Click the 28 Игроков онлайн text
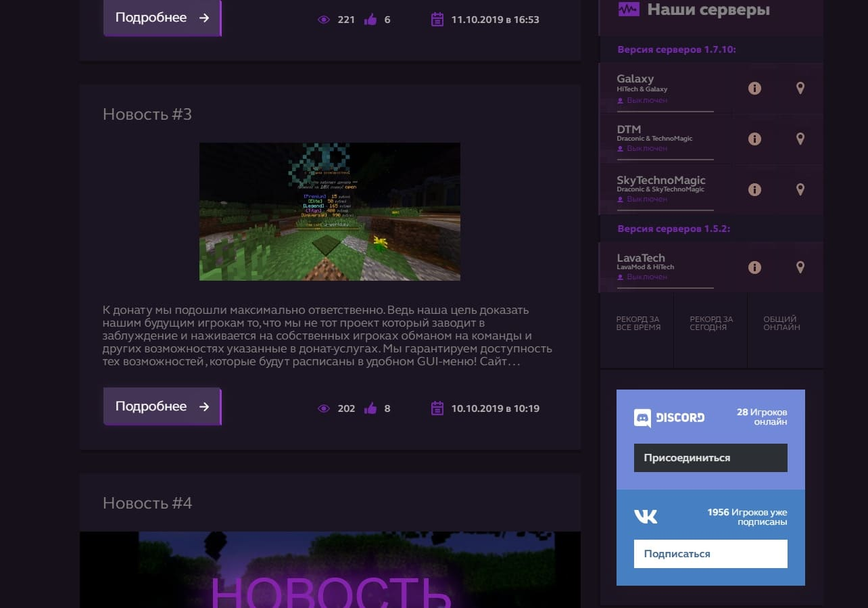 (x=762, y=417)
